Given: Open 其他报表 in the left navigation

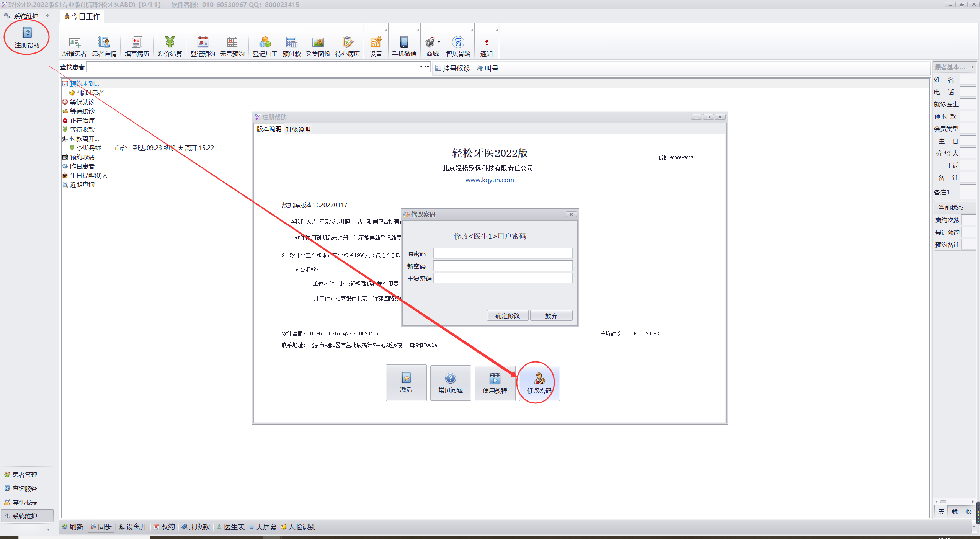Looking at the screenshot, I should coord(25,502).
